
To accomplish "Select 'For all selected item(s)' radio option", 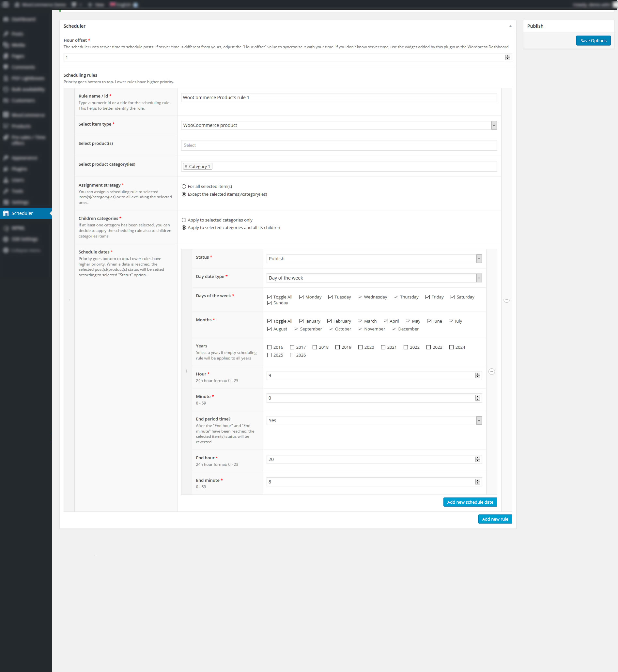I will tap(184, 187).
